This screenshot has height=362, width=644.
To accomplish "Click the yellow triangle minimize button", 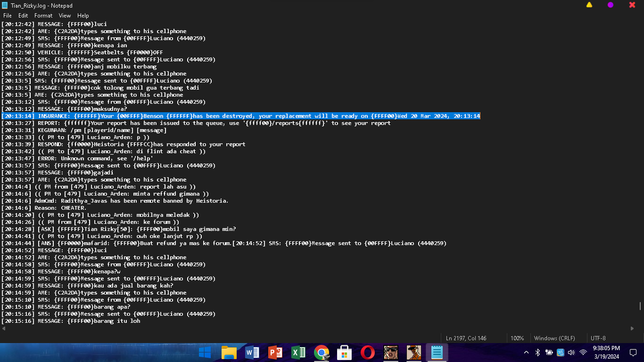I will pyautogui.click(x=589, y=5).
